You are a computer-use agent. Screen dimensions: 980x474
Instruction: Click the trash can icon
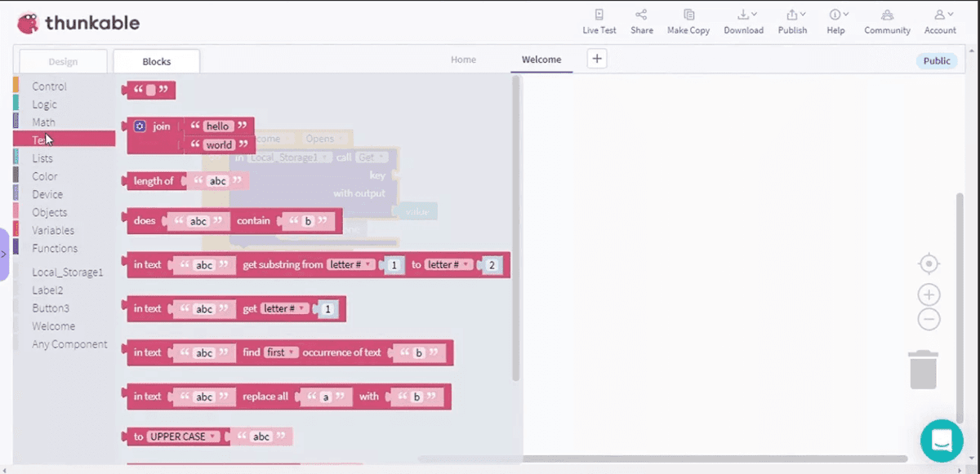click(923, 370)
